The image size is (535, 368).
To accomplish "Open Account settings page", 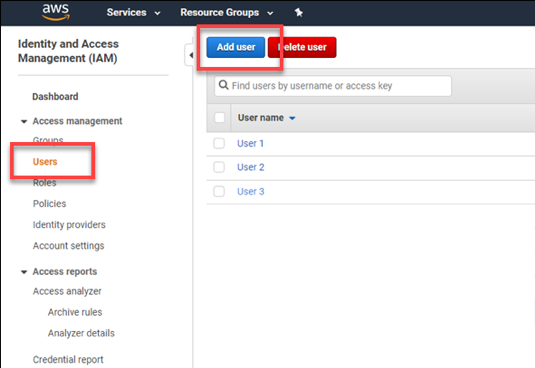I will [x=68, y=246].
